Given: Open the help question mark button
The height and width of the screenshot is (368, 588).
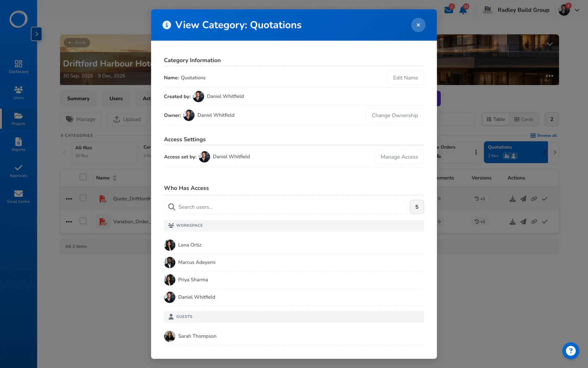Looking at the screenshot, I should coord(570,351).
